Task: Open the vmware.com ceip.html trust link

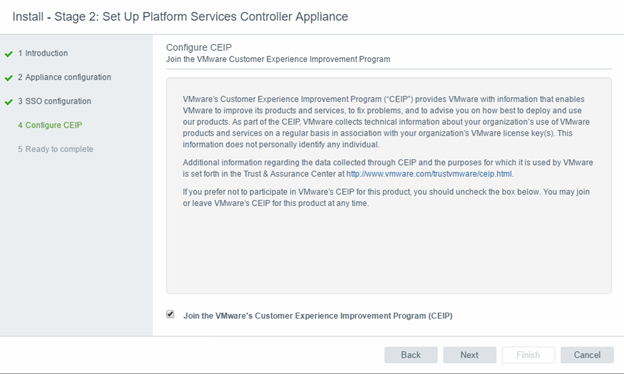Action: (x=429, y=174)
